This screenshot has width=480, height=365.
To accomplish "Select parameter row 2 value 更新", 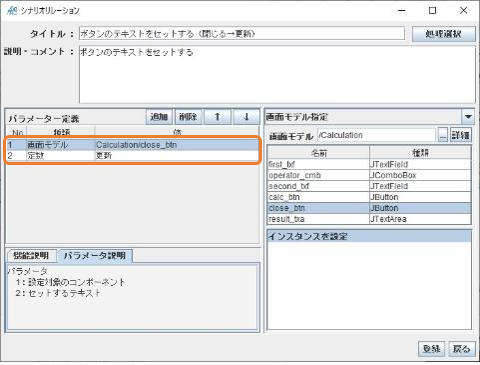I will click(177, 155).
